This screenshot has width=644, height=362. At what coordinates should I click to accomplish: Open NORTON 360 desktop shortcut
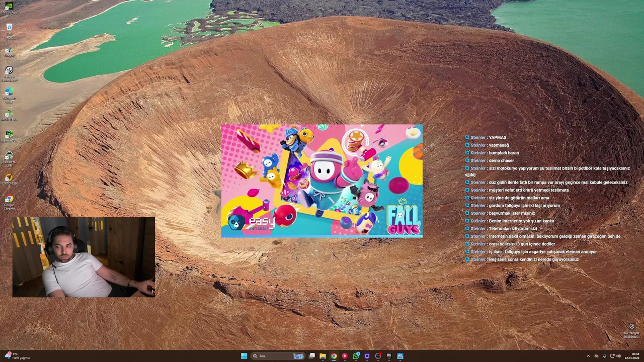(9, 180)
